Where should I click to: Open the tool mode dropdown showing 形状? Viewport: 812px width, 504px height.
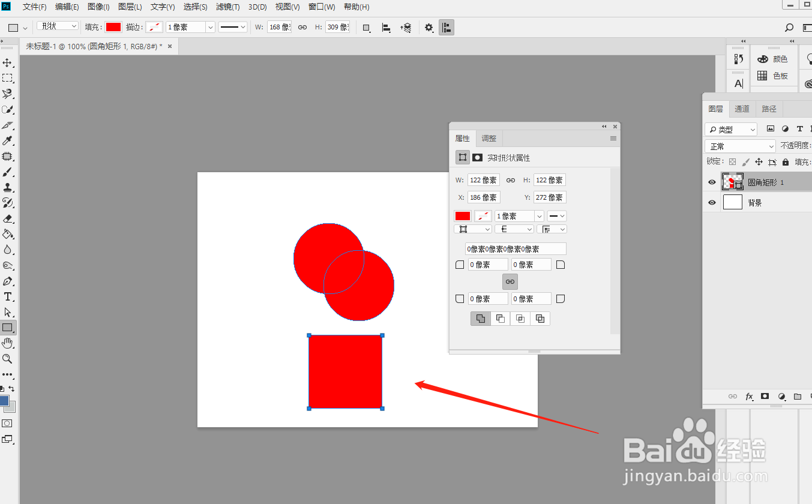click(x=57, y=26)
